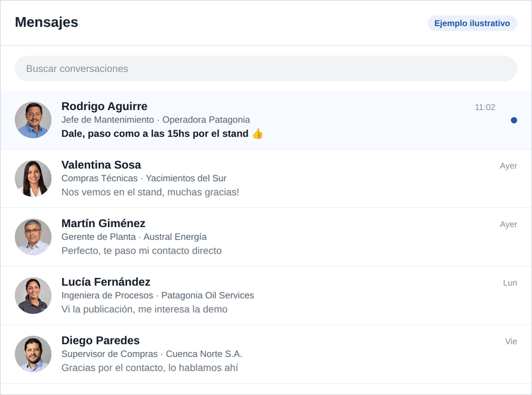Click the Ayer timestamp on Valentina Sosa's row

coord(508,166)
